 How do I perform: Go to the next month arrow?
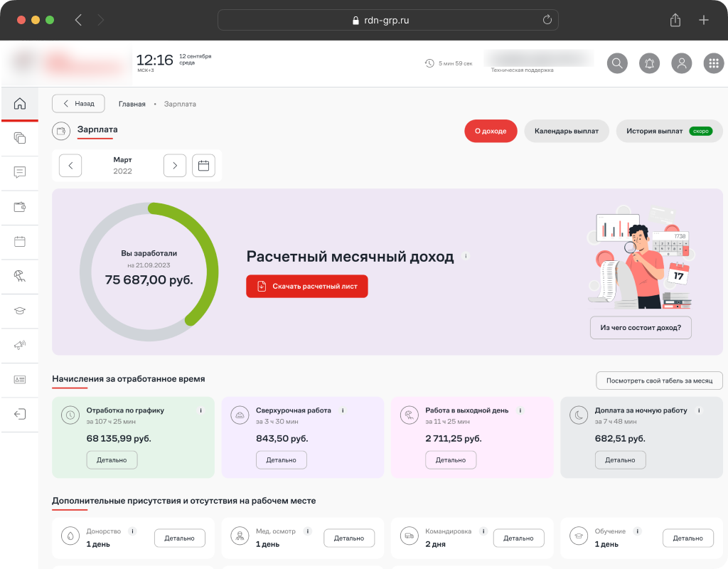point(175,166)
